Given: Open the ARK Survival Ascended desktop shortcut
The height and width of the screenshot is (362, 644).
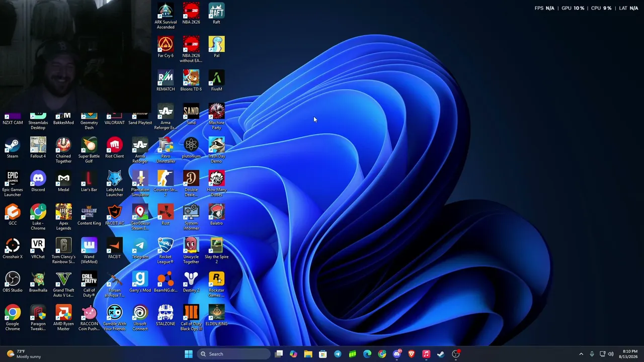Looking at the screenshot, I should point(166,16).
